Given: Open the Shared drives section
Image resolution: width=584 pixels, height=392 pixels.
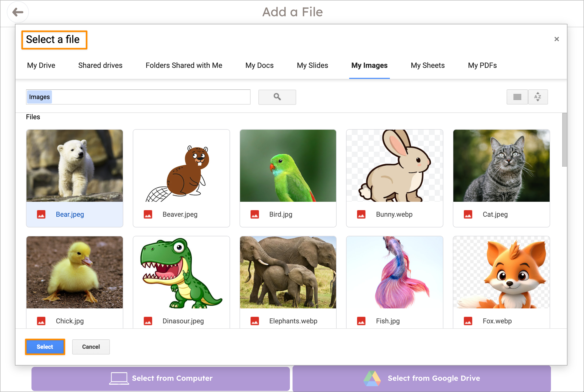Looking at the screenshot, I should (x=100, y=65).
